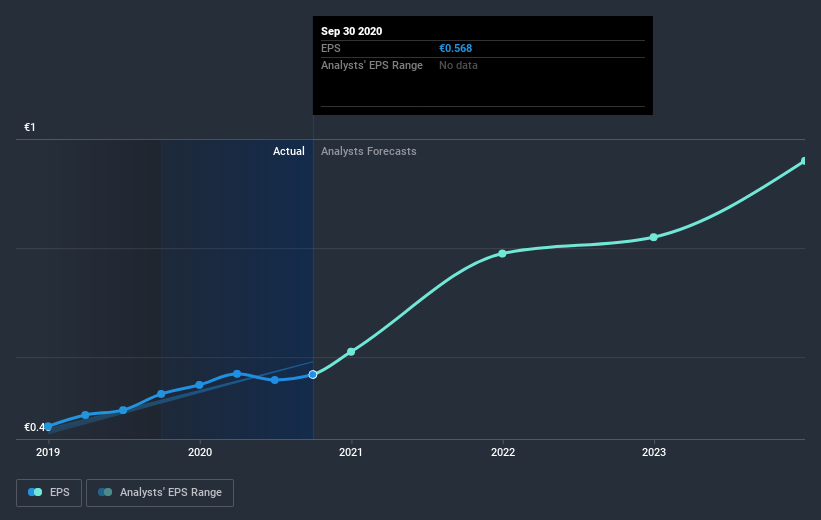Toggle the EPS legend series
The height and width of the screenshot is (520, 821).
(49, 492)
